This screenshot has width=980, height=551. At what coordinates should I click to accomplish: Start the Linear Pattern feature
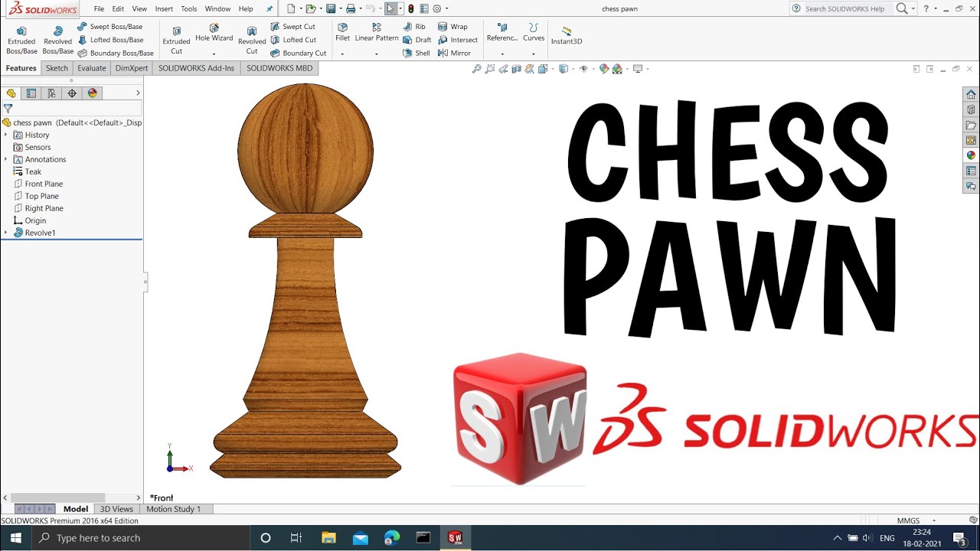click(377, 33)
